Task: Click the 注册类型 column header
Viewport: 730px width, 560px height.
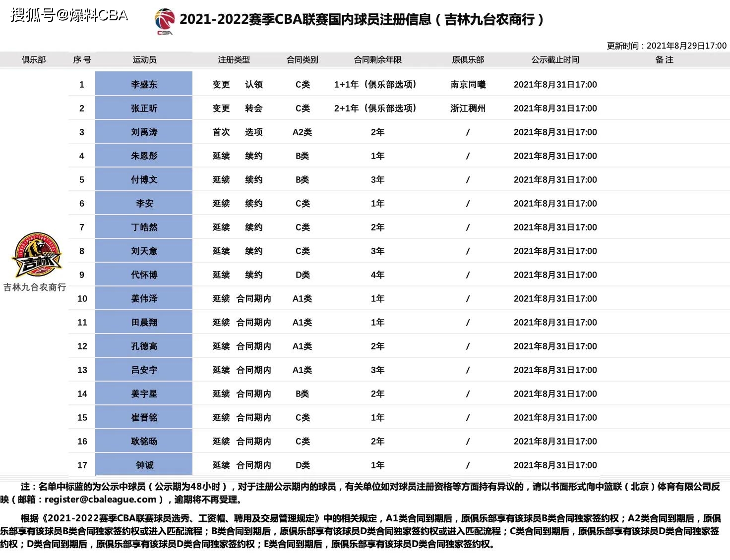Action: (x=234, y=60)
